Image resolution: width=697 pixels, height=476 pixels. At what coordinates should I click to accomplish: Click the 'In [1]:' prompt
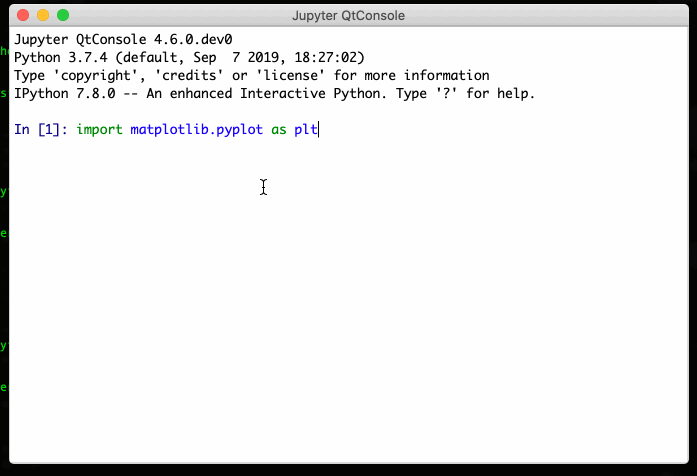click(41, 130)
